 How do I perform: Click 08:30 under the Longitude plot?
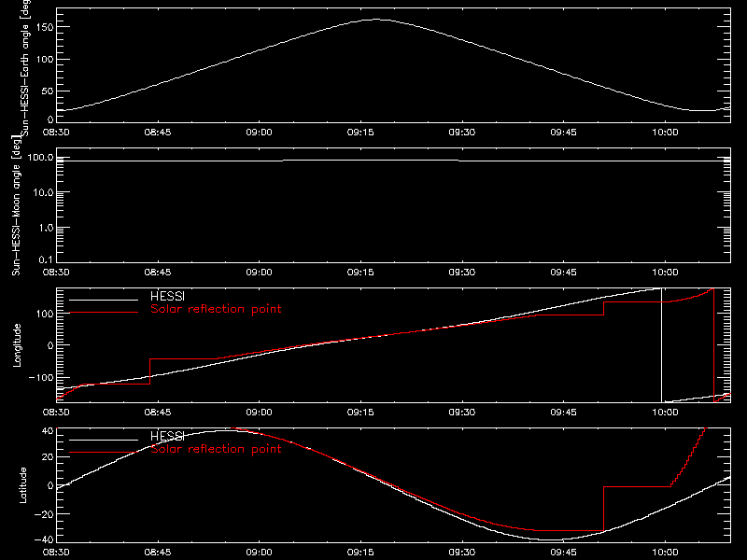pos(56,412)
